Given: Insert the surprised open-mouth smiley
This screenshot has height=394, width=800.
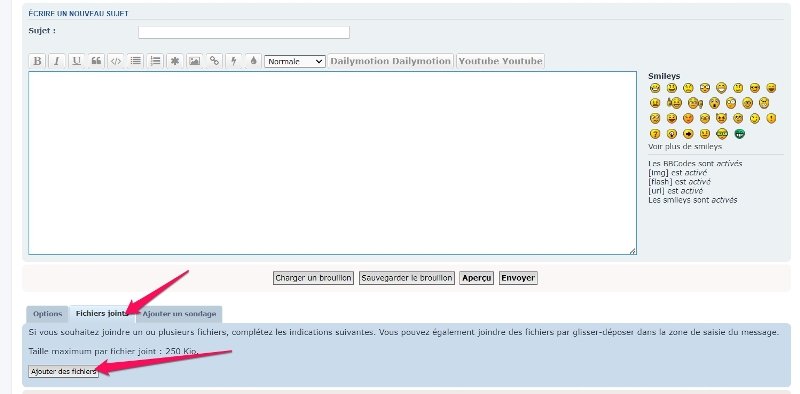Looking at the screenshot, I should point(714,103).
